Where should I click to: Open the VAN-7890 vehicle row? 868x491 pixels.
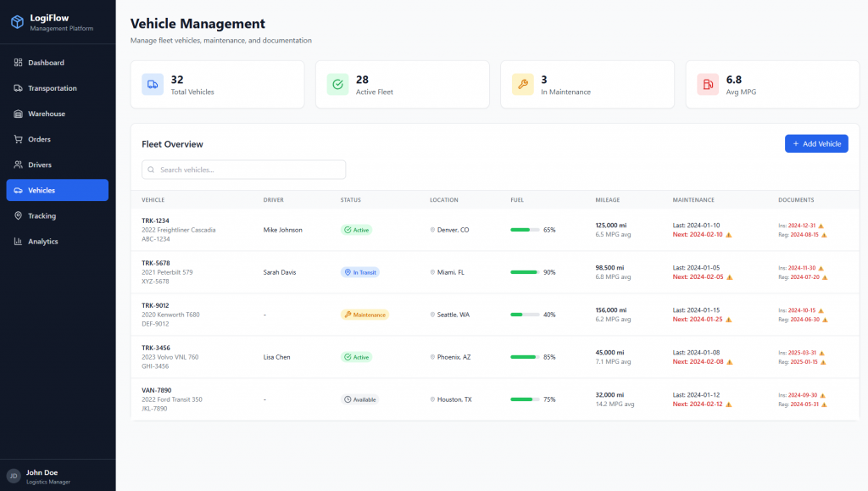click(x=155, y=390)
